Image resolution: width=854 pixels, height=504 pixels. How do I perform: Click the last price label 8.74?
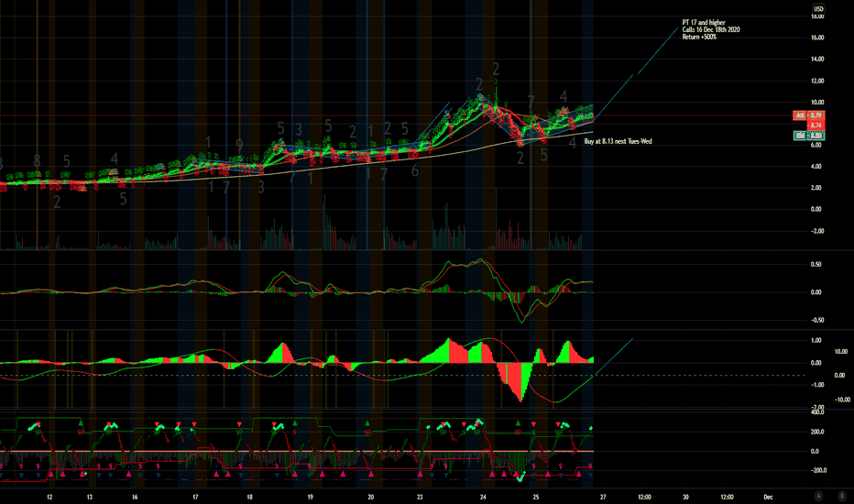click(x=816, y=126)
